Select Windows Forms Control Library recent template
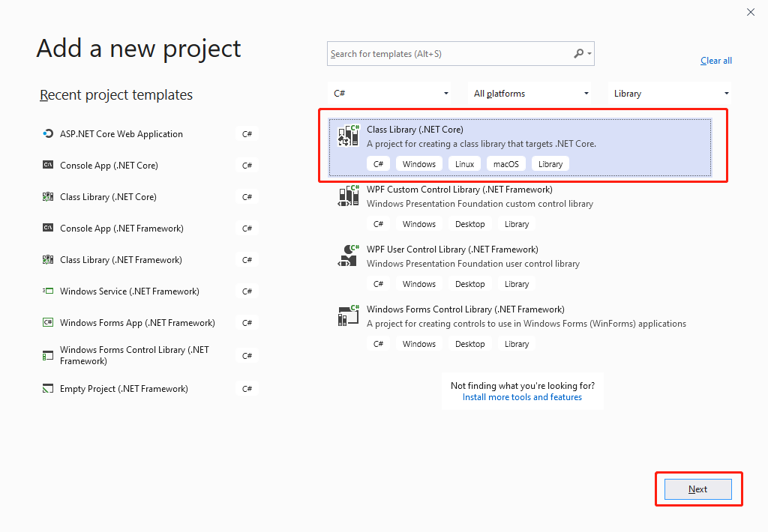 pyautogui.click(x=149, y=355)
